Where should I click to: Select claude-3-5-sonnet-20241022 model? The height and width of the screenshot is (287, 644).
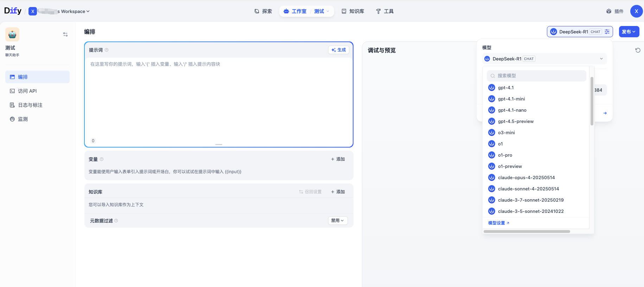536,211
